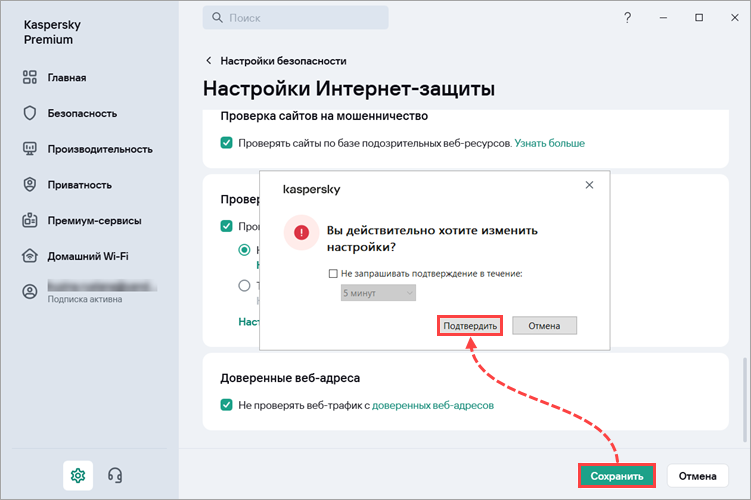Select the second (unchecked) radio button
Screen dimensions: 751x500
point(244,286)
